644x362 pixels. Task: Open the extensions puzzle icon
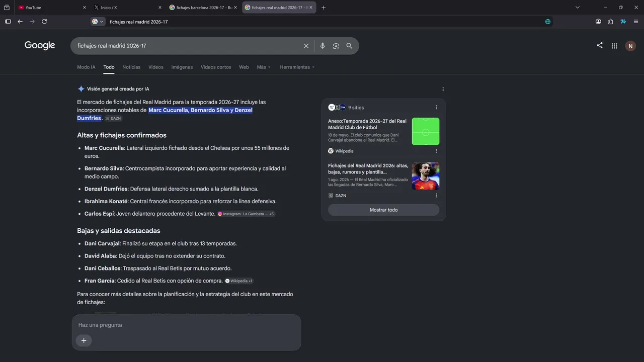pyautogui.click(x=610, y=22)
